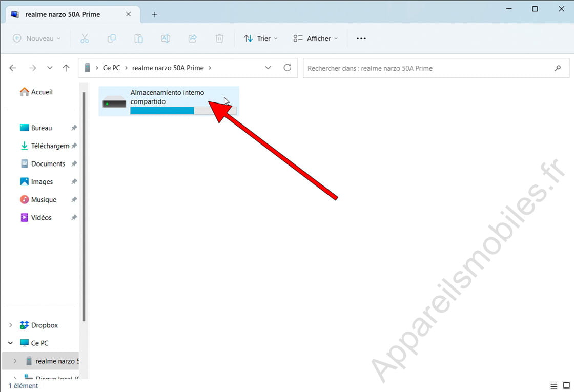Open the Trier sort dropdown

tap(261, 38)
